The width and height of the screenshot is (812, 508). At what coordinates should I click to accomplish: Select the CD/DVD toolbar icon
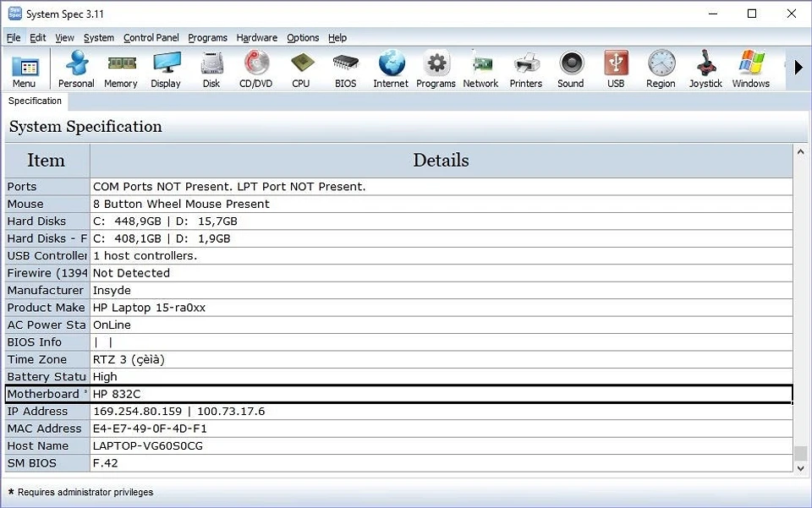255,68
